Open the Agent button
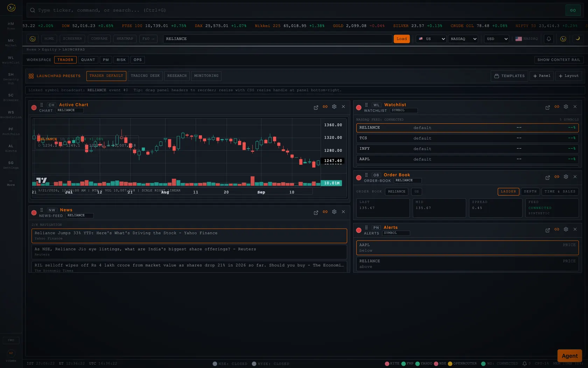Viewport: 588px width, 368px height. 569,356
